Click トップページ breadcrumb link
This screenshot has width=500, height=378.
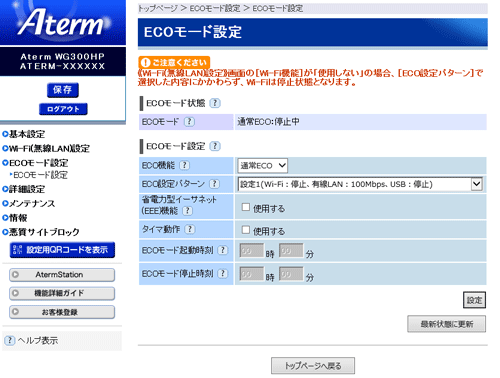158,8
